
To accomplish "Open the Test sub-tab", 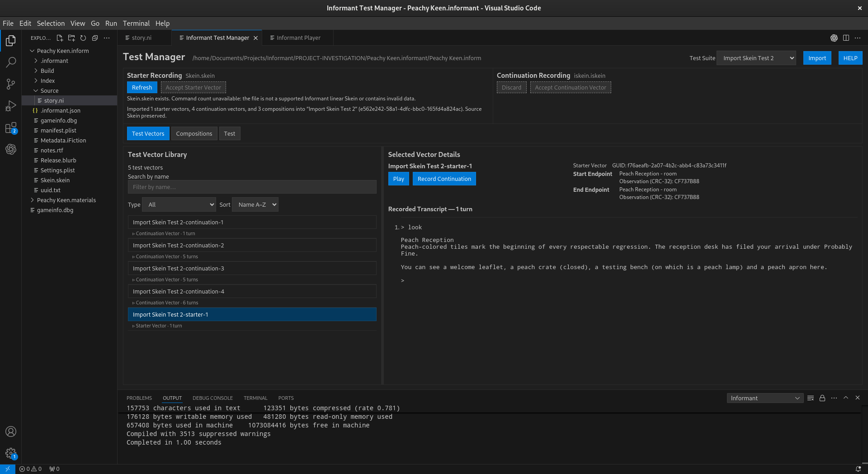I will click(x=230, y=133).
